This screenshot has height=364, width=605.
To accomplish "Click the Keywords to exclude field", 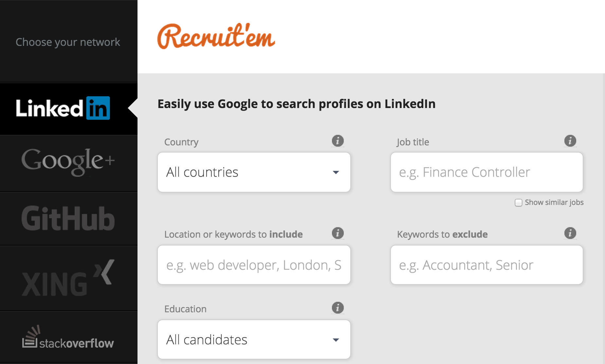I will point(486,265).
